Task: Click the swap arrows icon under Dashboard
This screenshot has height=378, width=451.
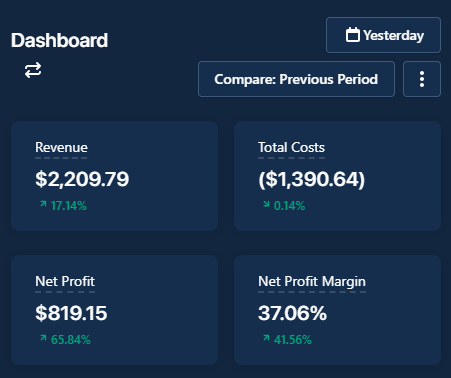Action: coord(33,70)
